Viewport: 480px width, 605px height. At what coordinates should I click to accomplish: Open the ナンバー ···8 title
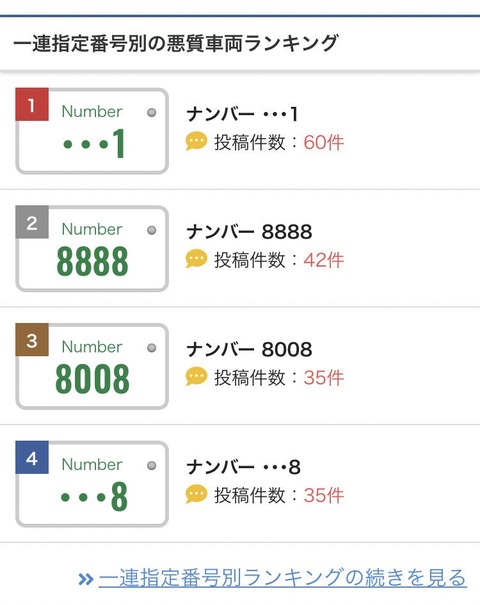pos(243,467)
